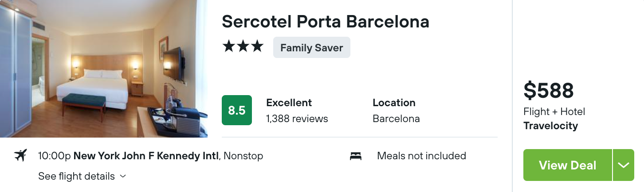Click the View Deal button
The height and width of the screenshot is (192, 644).
[x=568, y=165]
